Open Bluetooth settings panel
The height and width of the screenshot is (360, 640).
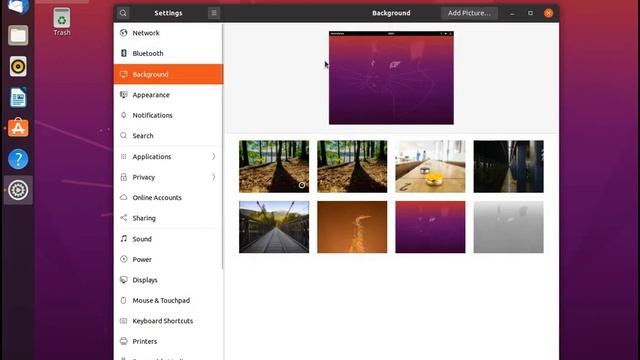coord(168,53)
